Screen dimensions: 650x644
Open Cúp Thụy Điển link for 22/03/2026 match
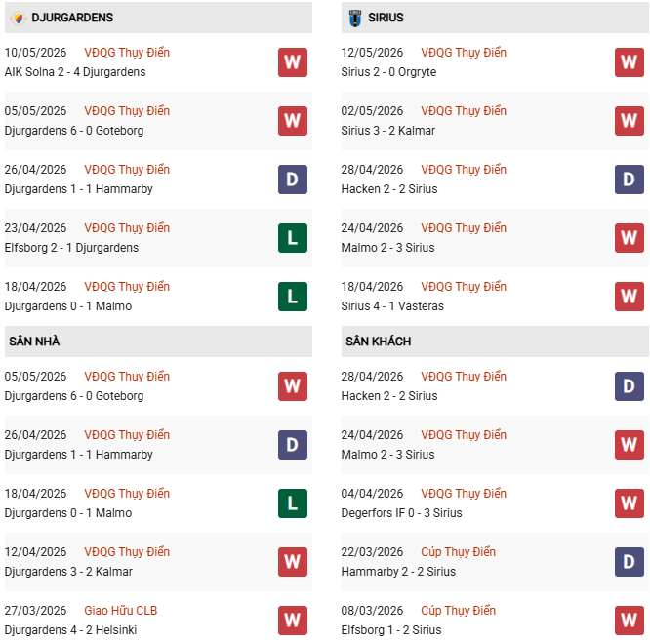[458, 552]
